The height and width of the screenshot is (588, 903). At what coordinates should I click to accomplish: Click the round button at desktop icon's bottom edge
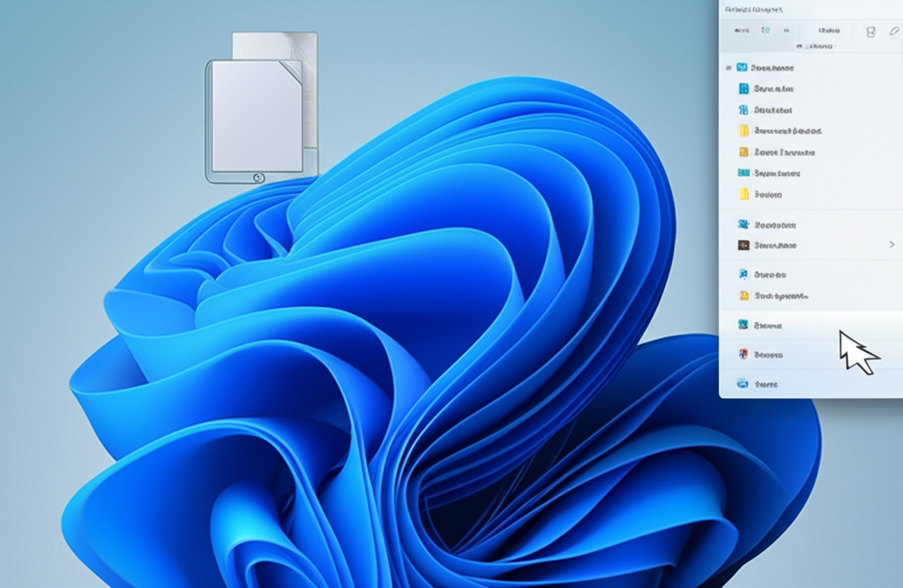tap(257, 177)
